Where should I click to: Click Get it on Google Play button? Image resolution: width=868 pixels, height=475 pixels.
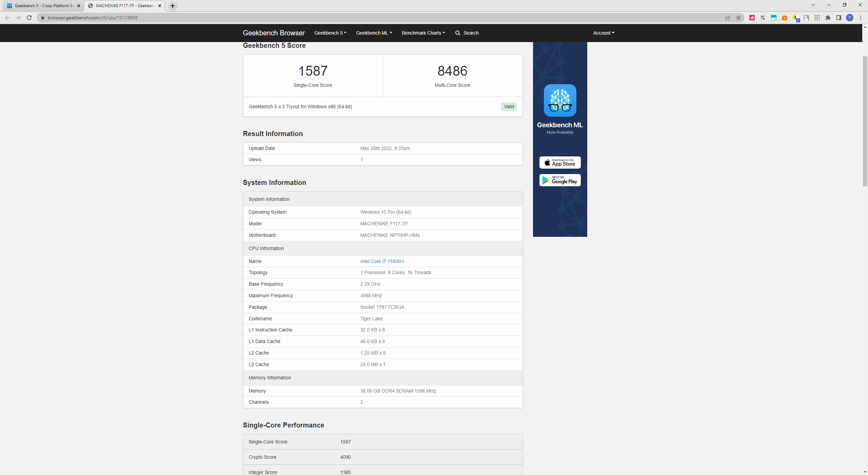[x=560, y=180]
